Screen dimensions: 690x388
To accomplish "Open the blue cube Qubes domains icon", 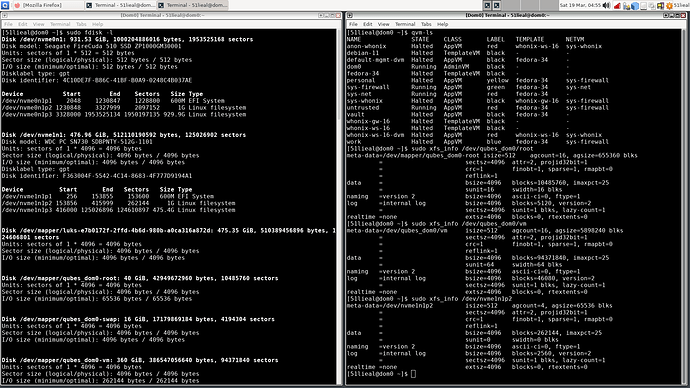I will (x=635, y=6).
